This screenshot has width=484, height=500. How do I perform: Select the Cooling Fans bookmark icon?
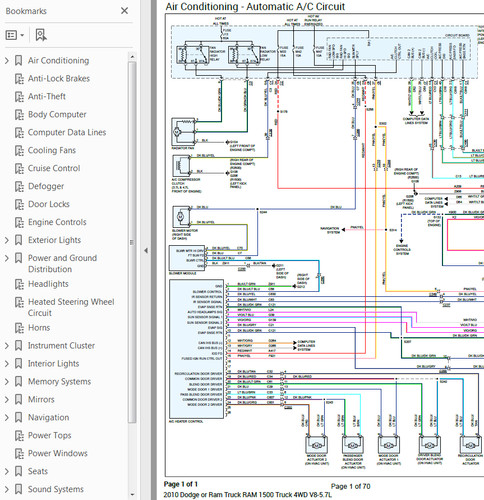tap(19, 151)
